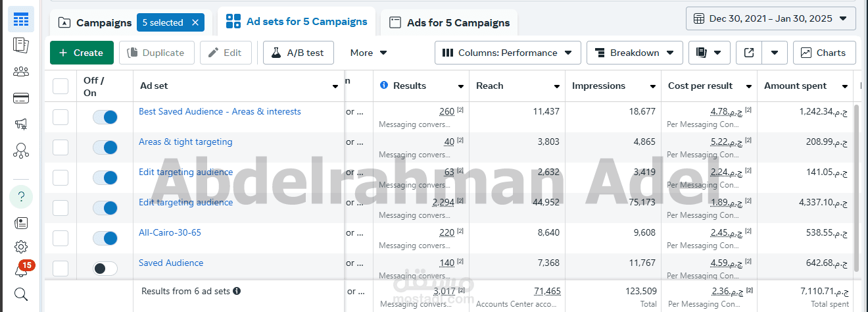Click the green Create button
868x312 pixels.
pyautogui.click(x=82, y=53)
